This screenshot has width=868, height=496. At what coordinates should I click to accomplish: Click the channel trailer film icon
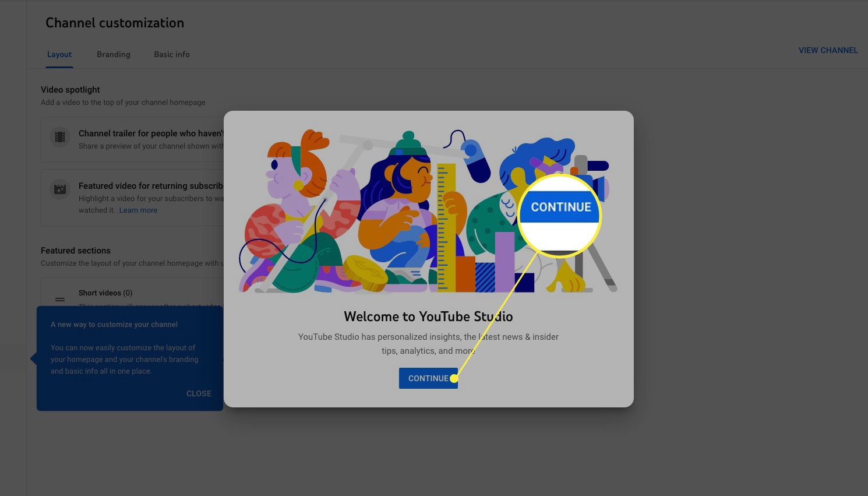click(59, 138)
